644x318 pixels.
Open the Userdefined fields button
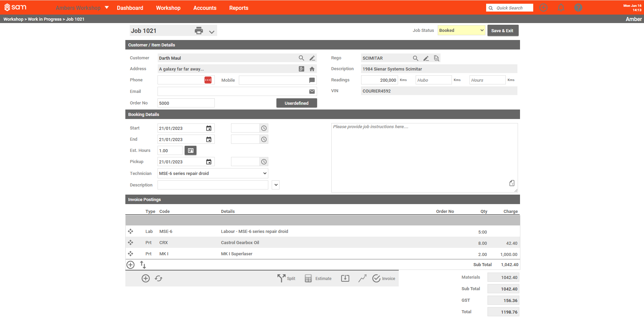coord(296,103)
